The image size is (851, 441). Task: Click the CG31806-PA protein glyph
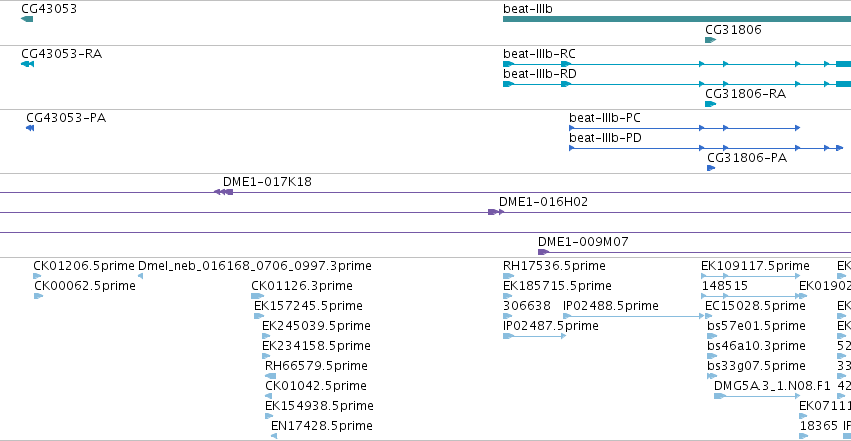[711, 168]
